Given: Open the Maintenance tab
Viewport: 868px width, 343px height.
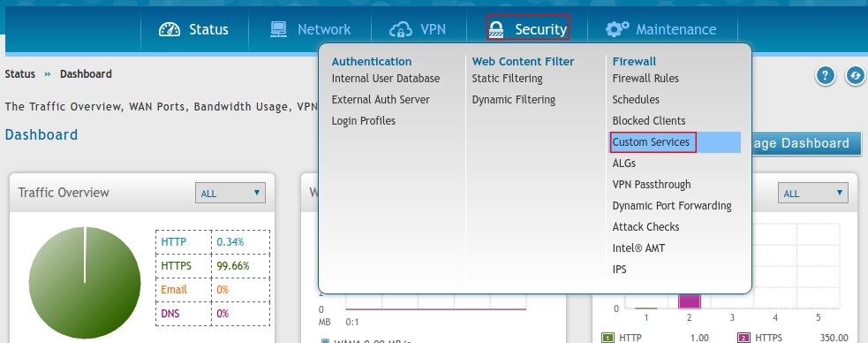Looking at the screenshot, I should pos(661,29).
